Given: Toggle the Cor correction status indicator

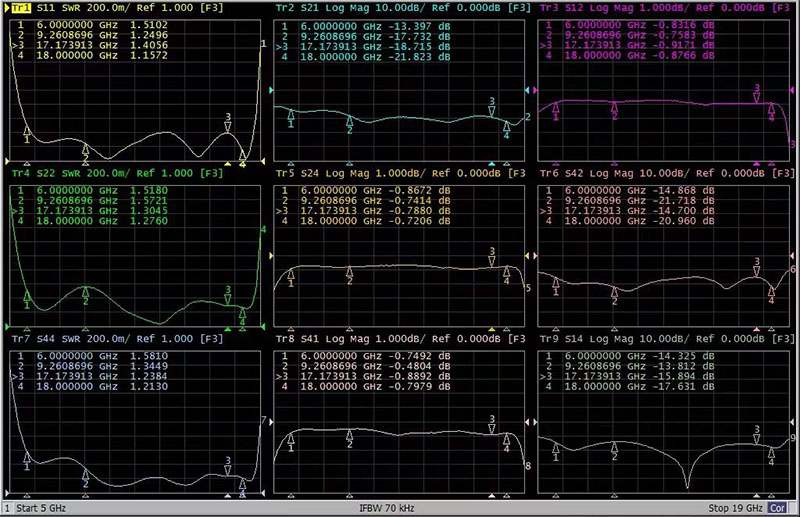Looking at the screenshot, I should tap(778, 509).
